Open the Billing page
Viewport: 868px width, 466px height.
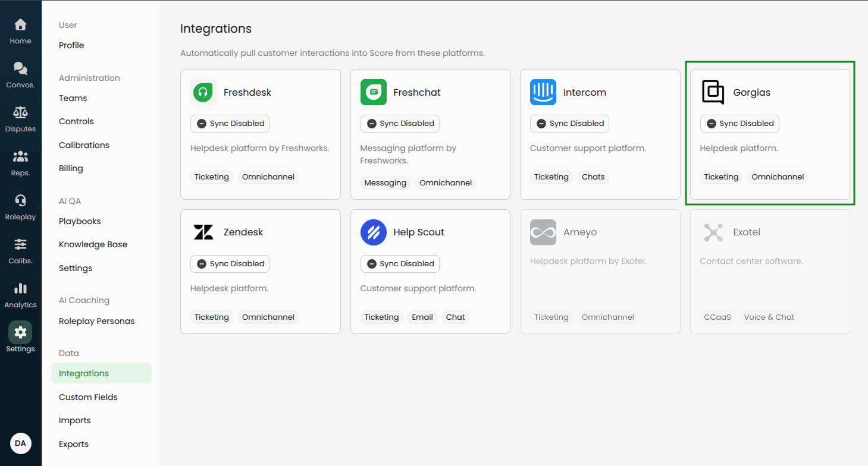pos(71,168)
